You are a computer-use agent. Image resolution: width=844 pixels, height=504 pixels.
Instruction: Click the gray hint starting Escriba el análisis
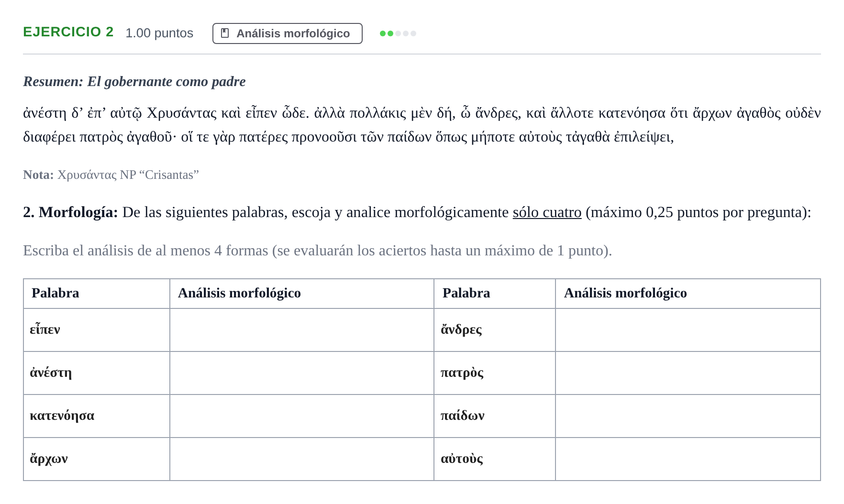pos(318,251)
